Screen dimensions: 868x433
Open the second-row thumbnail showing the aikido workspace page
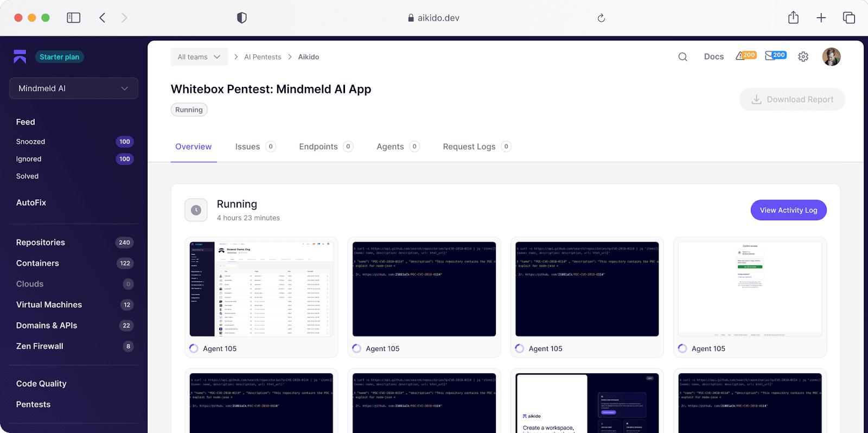[x=587, y=403]
